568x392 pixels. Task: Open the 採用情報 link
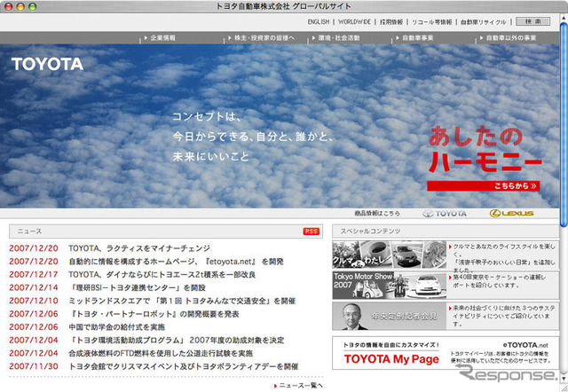(391, 21)
